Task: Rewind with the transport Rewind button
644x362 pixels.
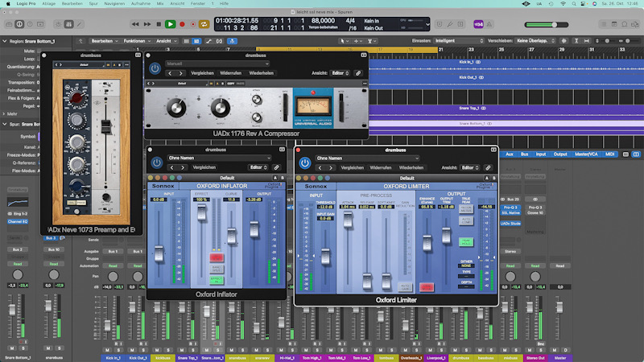Action: coord(135,24)
